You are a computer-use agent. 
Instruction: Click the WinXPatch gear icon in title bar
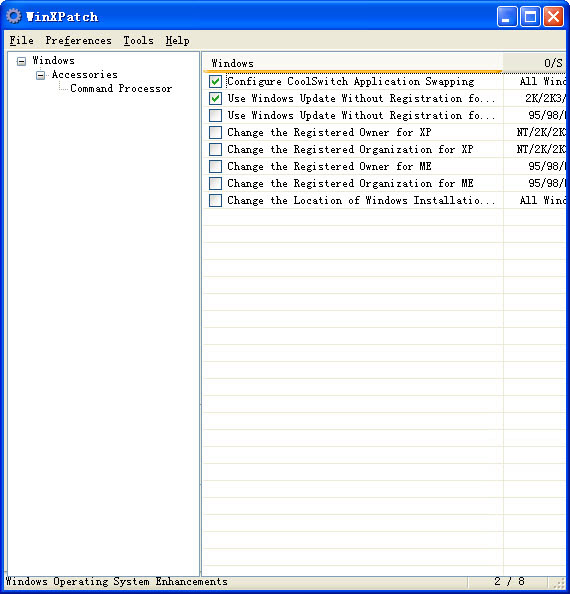14,16
